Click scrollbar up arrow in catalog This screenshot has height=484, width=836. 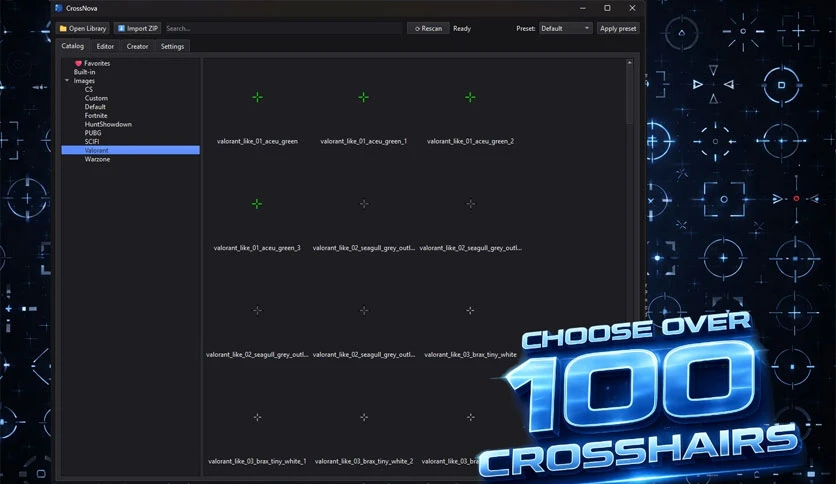tap(630, 62)
